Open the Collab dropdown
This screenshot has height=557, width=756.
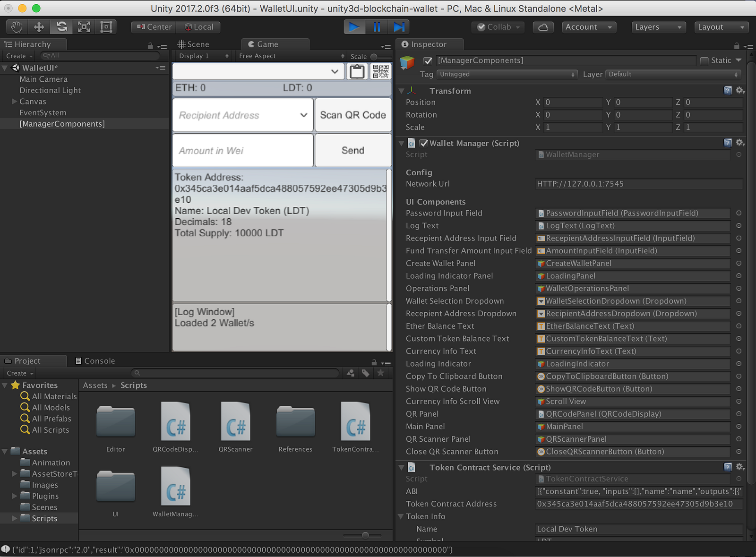point(498,27)
